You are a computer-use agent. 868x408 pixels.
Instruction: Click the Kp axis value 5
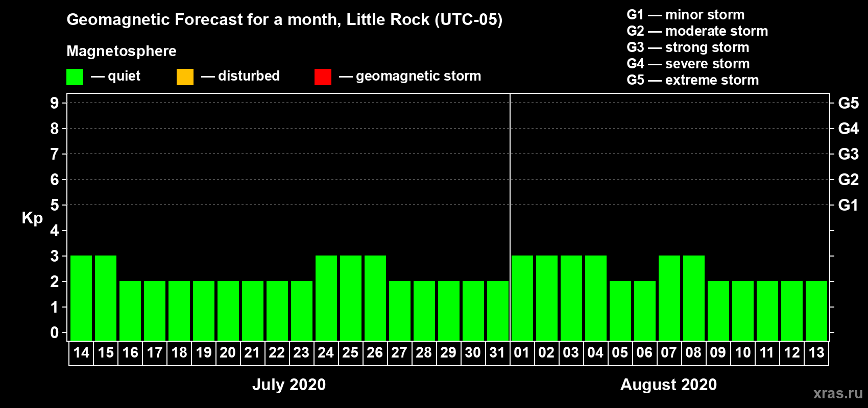click(x=55, y=205)
